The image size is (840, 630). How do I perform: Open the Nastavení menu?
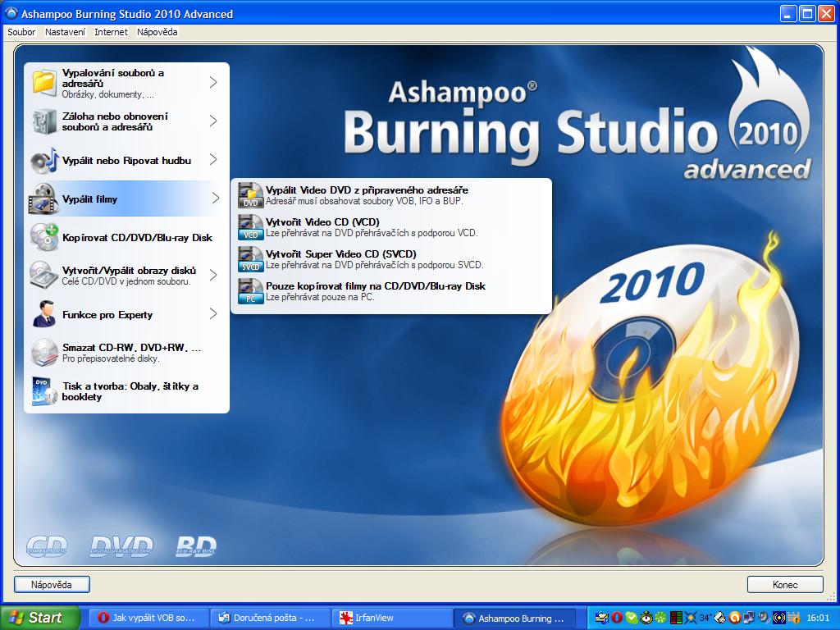click(65, 32)
